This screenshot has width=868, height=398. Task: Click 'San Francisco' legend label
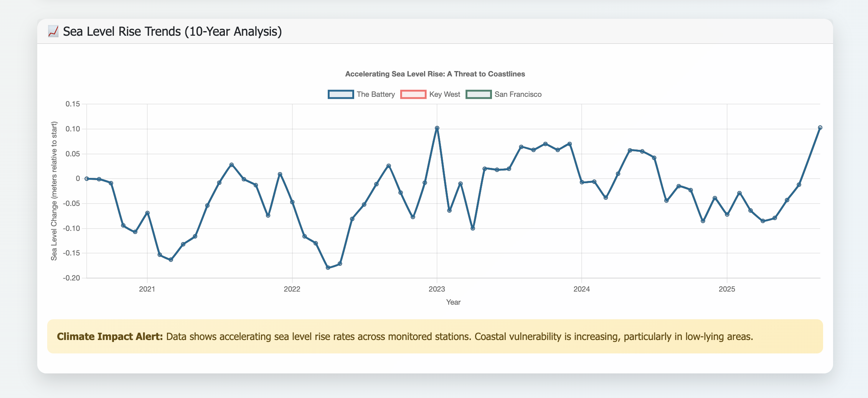(518, 95)
